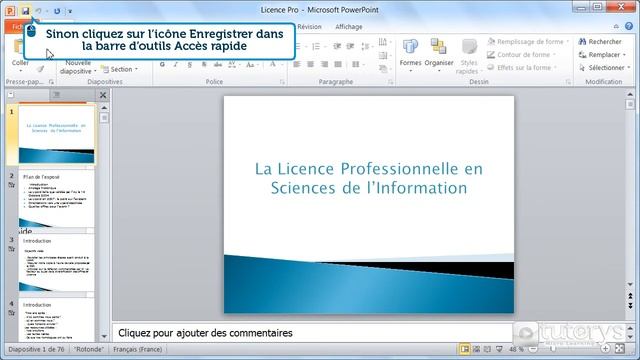Center paragraph text
Viewport: 640px width, 360px height.
(311, 64)
